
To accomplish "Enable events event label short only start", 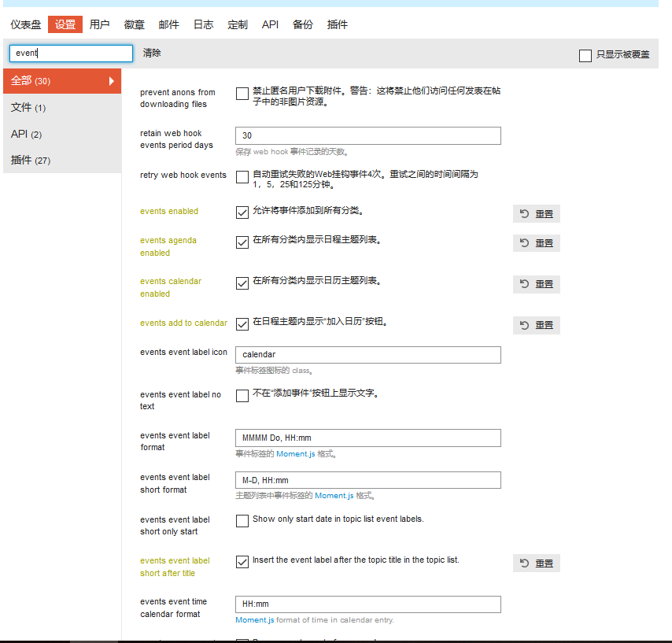I will pos(242,521).
